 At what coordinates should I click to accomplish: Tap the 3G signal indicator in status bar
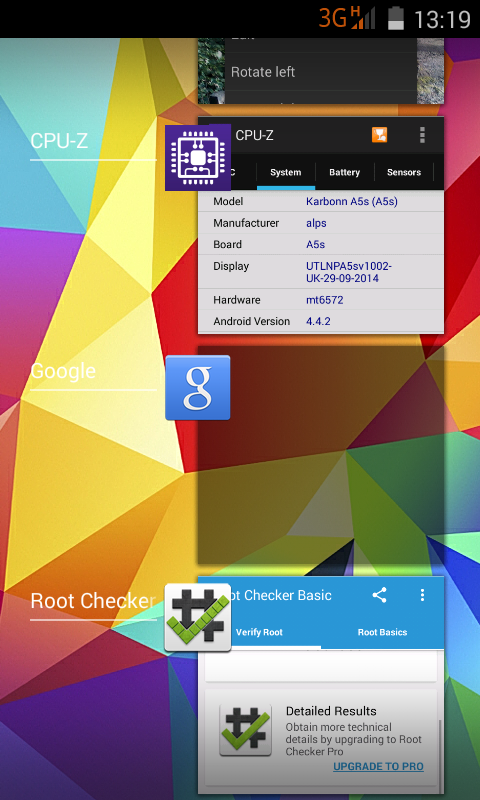click(347, 18)
